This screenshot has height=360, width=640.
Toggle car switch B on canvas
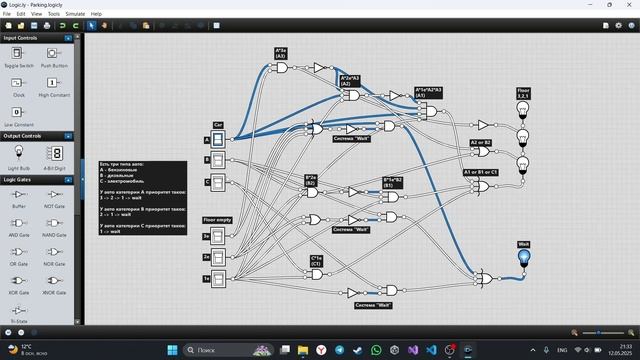tap(218, 160)
